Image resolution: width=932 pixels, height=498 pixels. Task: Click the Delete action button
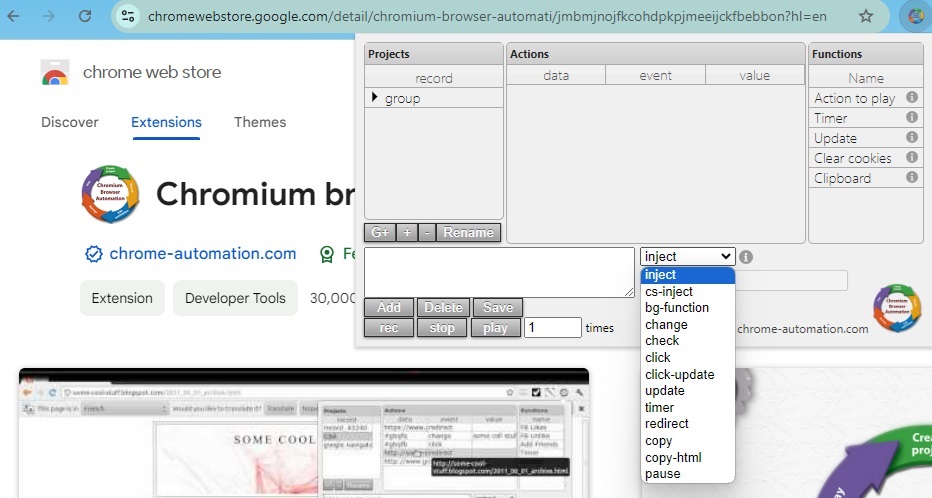tap(443, 307)
